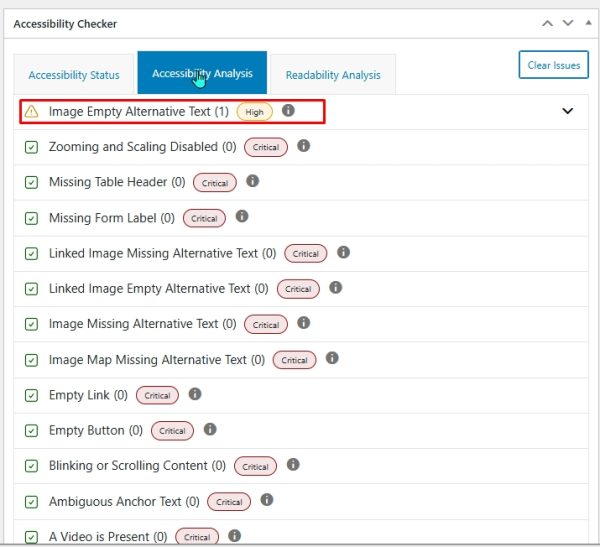
Task: Open info for Zooming and Scaling Disabled
Action: coord(303,146)
